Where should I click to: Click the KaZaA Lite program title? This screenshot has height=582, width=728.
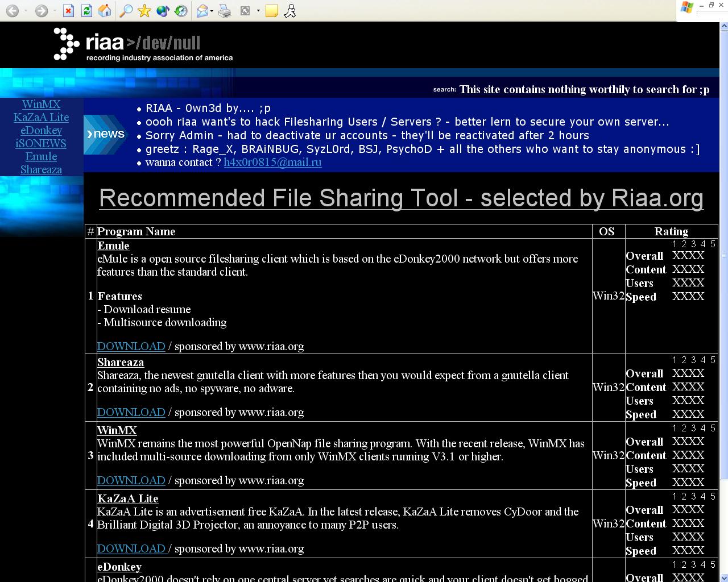coord(128,498)
